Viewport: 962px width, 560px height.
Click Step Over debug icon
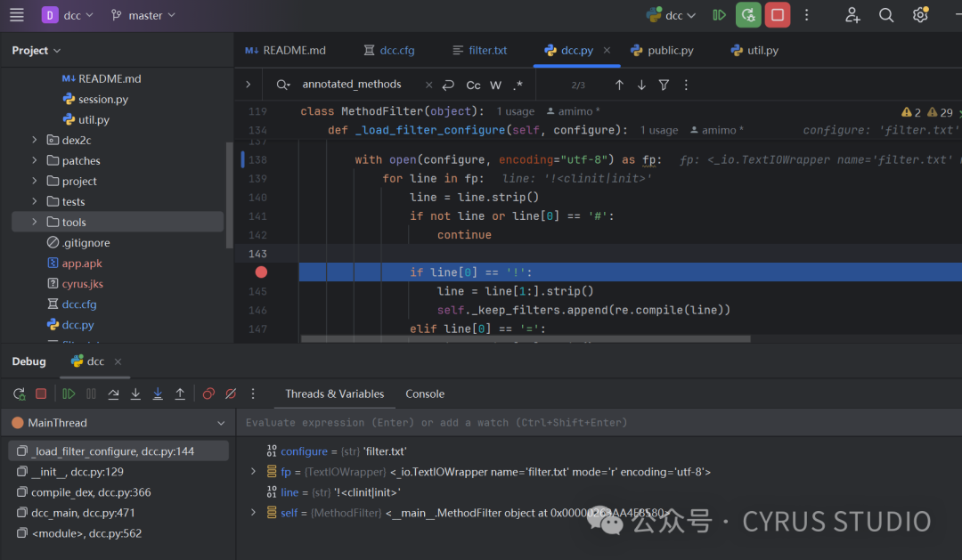coord(113,394)
